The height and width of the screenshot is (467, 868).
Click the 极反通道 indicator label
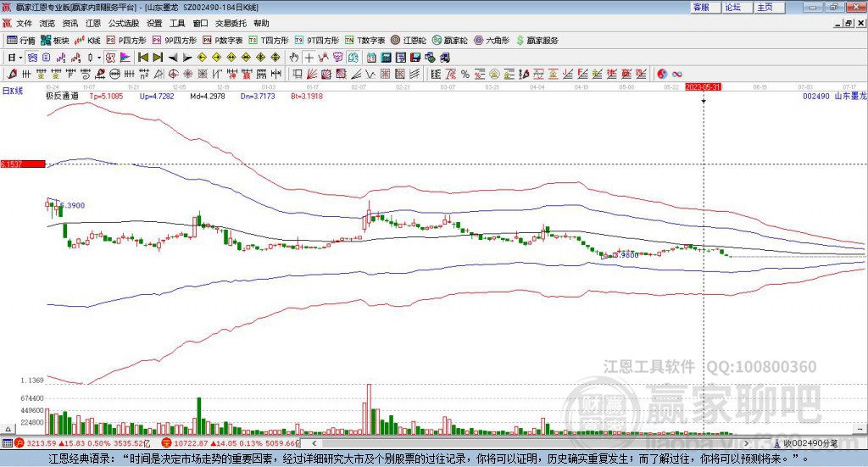point(62,97)
